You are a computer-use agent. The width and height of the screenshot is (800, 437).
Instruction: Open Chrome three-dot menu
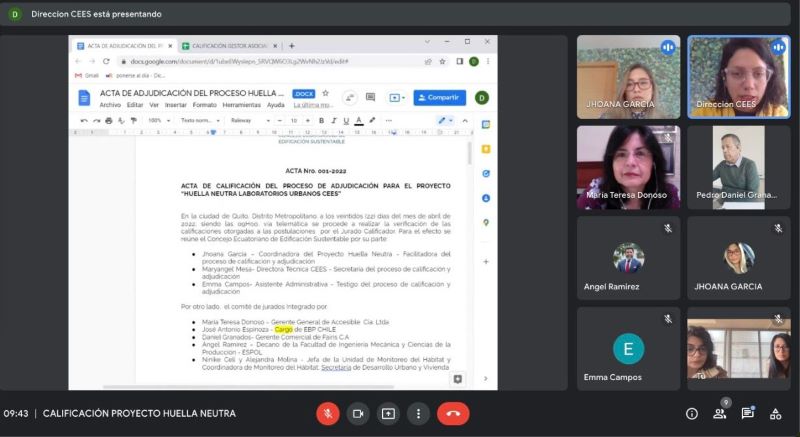[x=488, y=61]
